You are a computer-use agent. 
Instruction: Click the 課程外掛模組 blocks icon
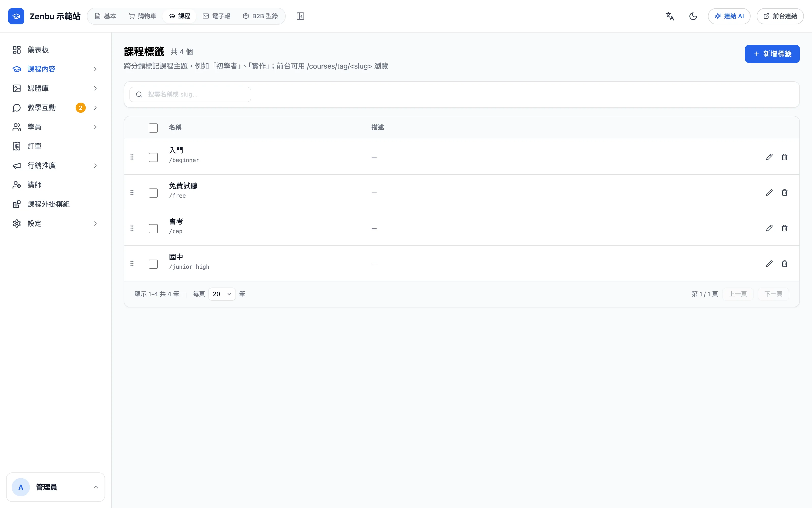pyautogui.click(x=17, y=204)
